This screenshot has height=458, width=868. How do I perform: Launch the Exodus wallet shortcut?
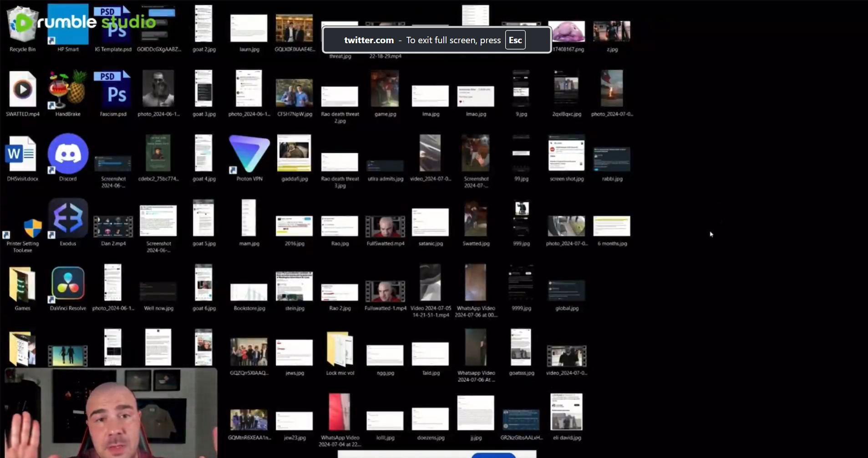pos(68,223)
